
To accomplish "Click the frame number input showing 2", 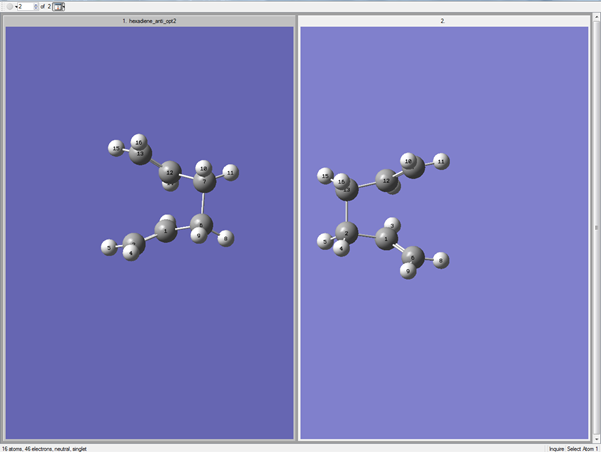I will tap(26, 7).
